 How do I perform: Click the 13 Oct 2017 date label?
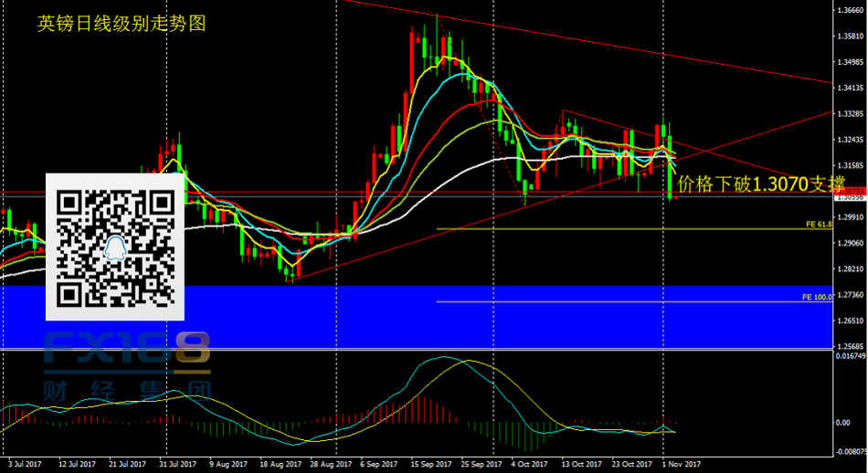577,465
